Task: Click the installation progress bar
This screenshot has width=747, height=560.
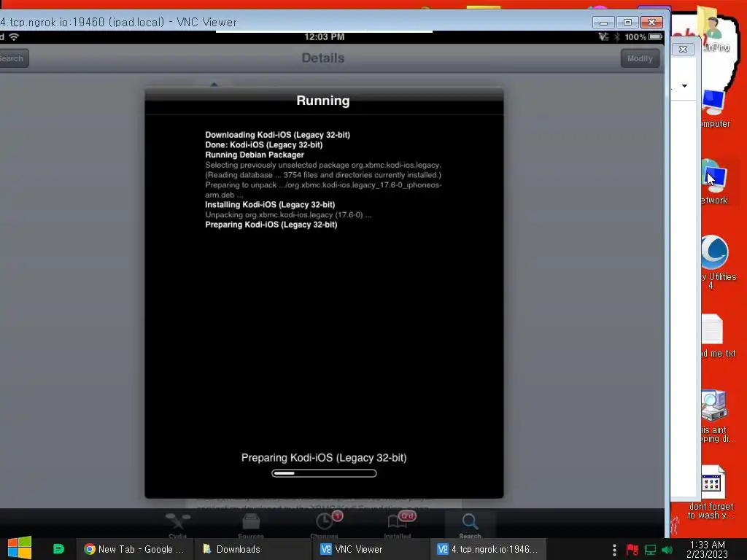Action: [x=324, y=472]
